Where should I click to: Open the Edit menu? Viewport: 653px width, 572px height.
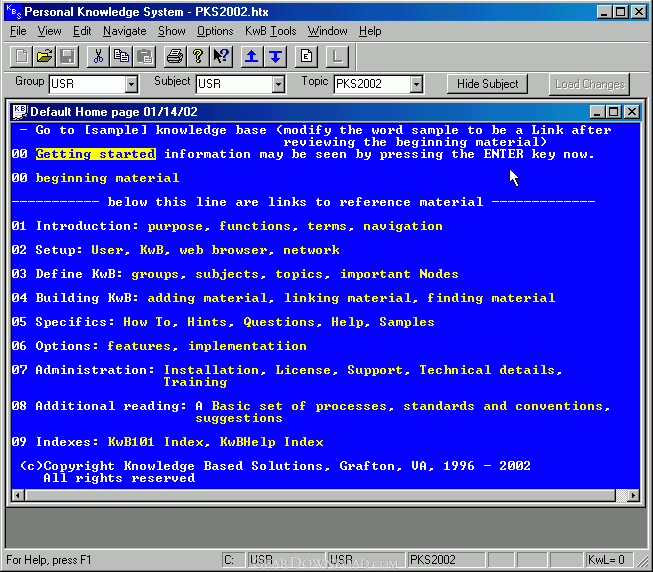82,31
